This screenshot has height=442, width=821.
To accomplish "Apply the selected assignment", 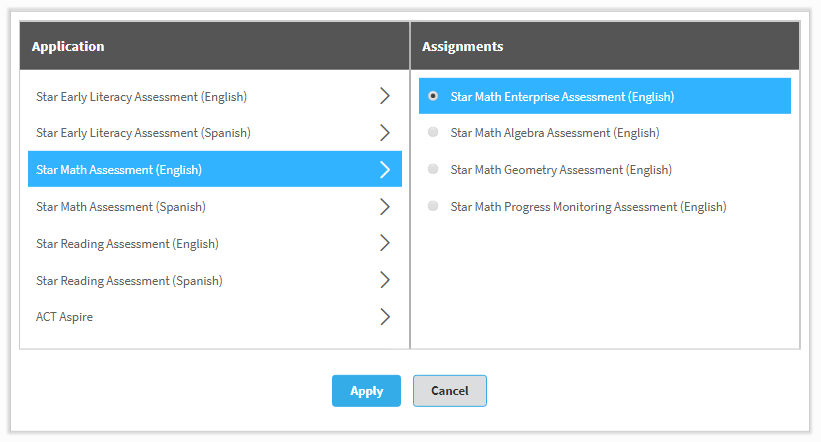I will pyautogui.click(x=367, y=391).
